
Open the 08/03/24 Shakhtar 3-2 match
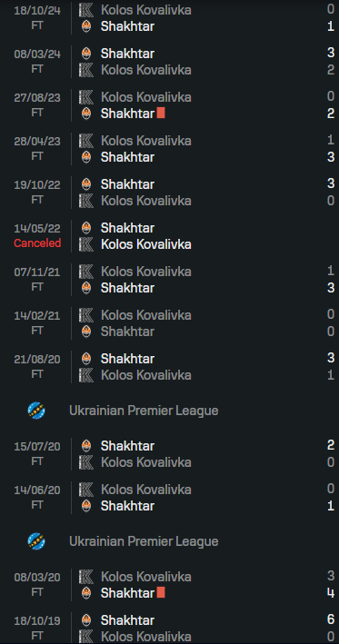click(169, 62)
